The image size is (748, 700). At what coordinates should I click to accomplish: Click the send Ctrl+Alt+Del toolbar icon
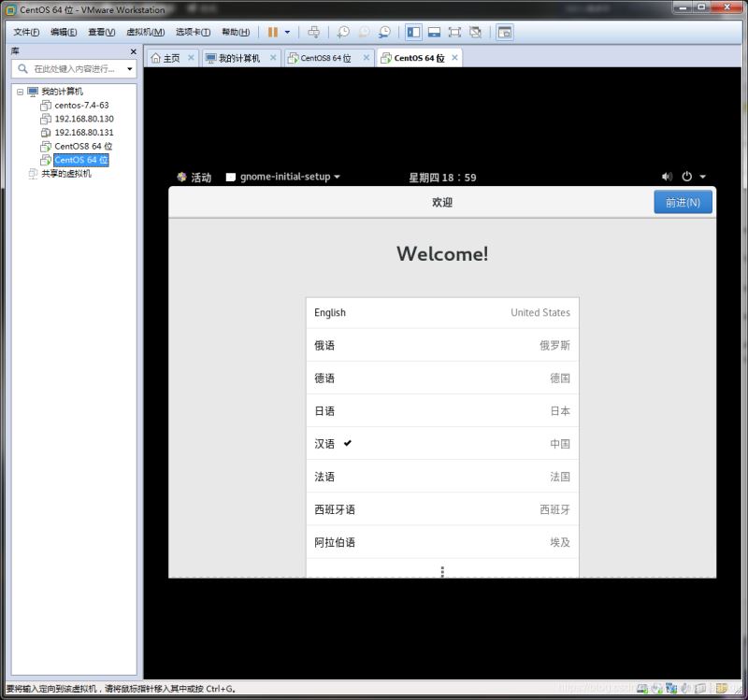point(313,32)
